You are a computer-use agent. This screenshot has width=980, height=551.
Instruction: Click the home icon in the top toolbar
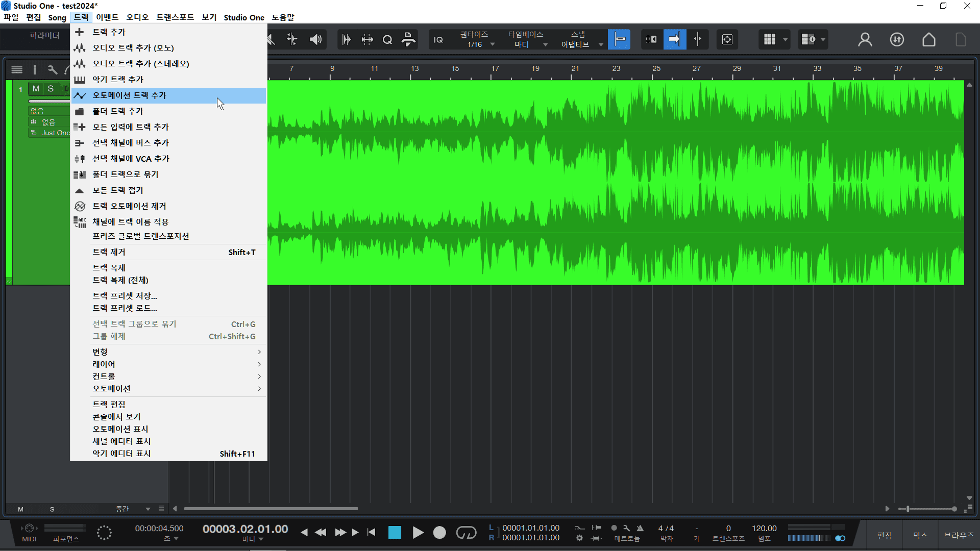tap(929, 39)
